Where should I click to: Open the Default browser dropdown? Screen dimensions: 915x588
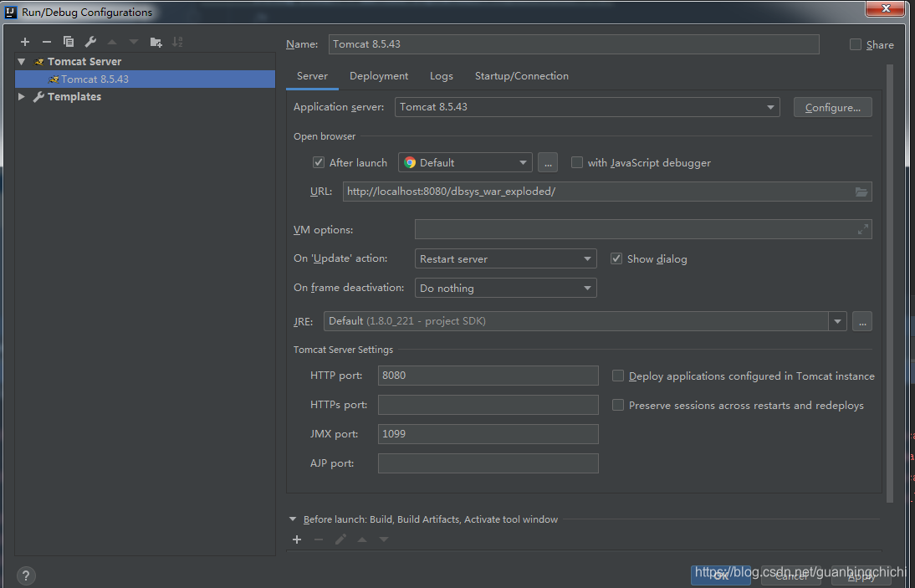coord(465,163)
